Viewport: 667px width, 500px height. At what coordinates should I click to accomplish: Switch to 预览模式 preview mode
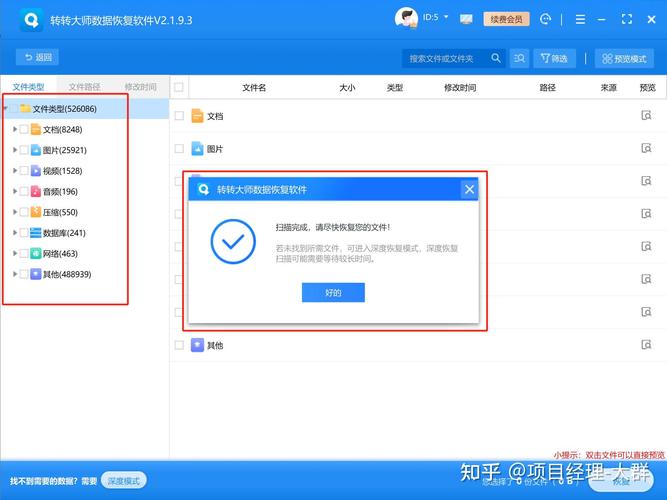point(624,58)
